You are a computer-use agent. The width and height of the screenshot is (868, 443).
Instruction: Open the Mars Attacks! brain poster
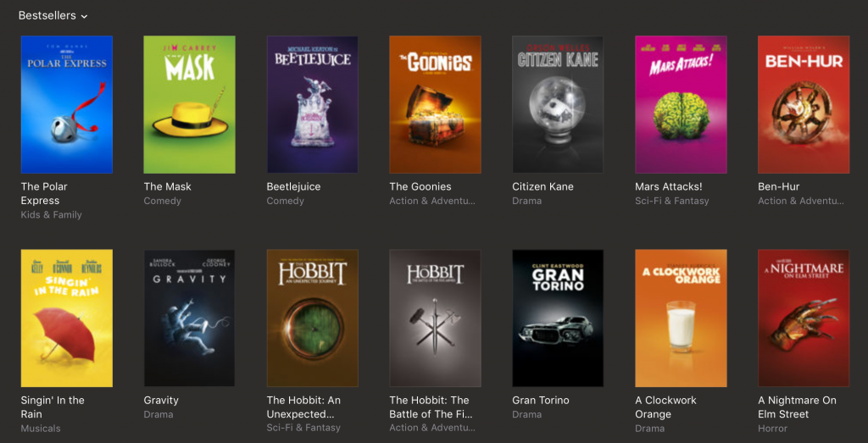tap(681, 104)
